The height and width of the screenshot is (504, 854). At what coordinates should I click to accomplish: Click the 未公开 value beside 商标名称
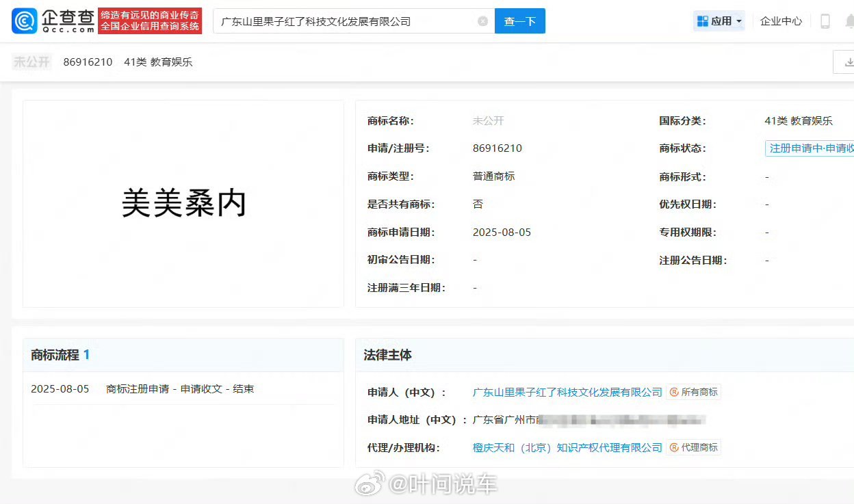click(488, 121)
